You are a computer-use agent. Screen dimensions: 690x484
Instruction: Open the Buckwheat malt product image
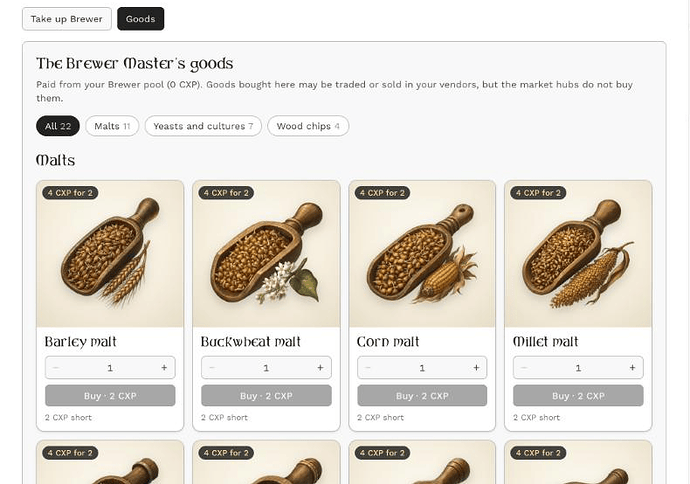click(266, 254)
